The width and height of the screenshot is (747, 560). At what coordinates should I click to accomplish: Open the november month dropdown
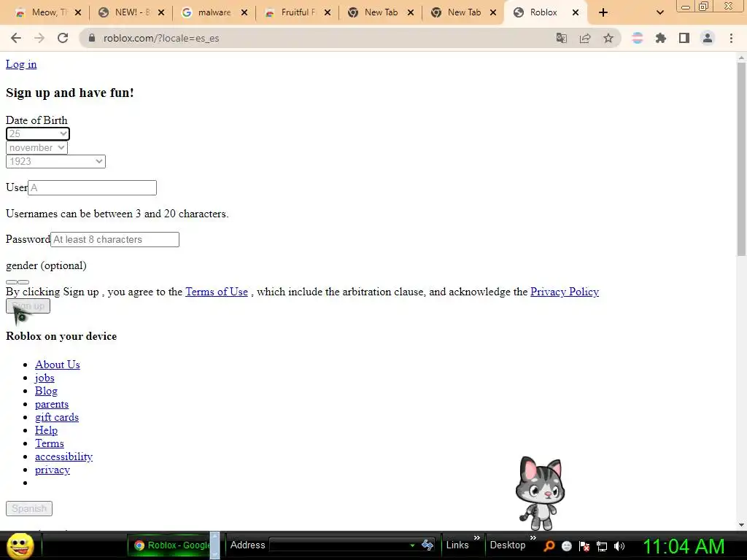[x=36, y=147]
